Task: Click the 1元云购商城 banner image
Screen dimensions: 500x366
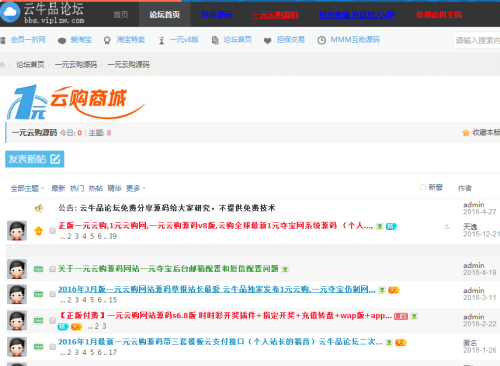Action: coord(76,102)
